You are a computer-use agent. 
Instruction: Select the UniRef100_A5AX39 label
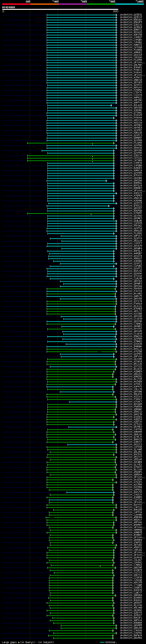131,198
